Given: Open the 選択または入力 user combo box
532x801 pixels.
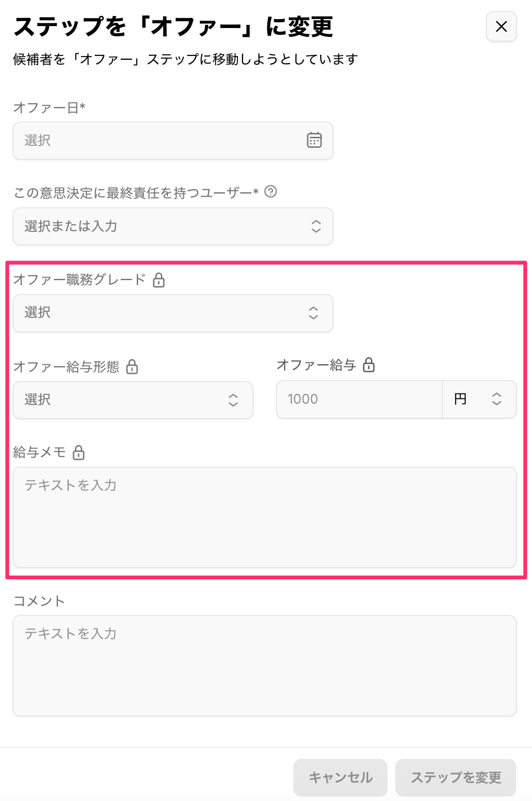Looking at the screenshot, I should [172, 226].
